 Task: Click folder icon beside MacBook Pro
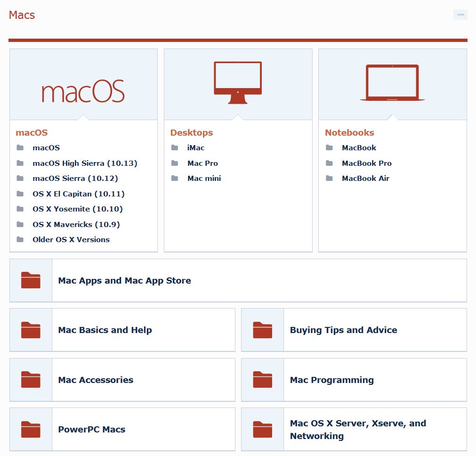tap(329, 163)
